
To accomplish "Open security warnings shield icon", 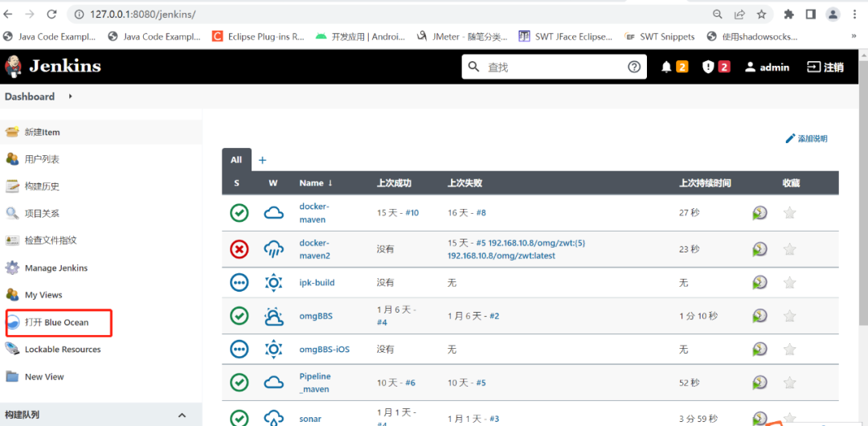I will tap(708, 67).
